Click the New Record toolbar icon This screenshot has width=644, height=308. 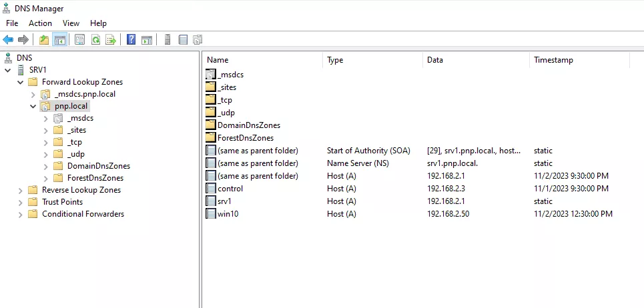[183, 40]
